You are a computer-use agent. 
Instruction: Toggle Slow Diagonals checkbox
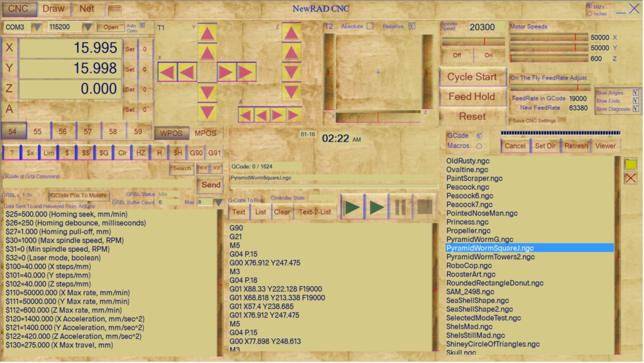(x=636, y=109)
